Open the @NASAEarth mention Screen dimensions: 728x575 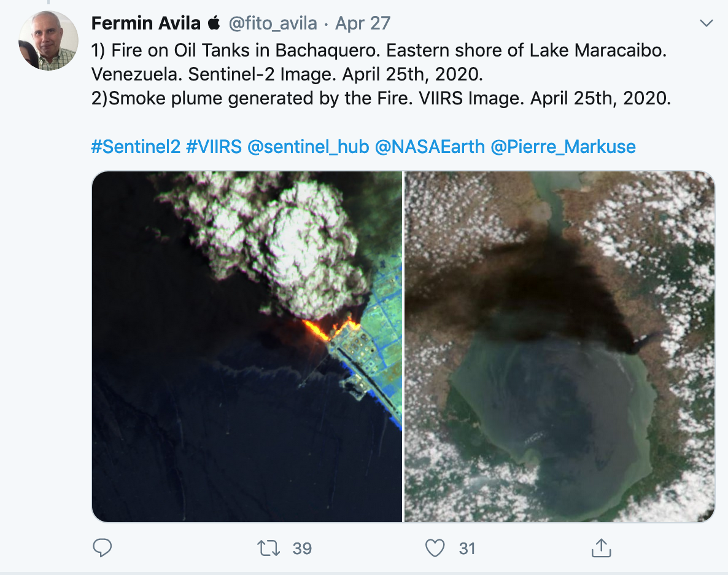click(430, 147)
